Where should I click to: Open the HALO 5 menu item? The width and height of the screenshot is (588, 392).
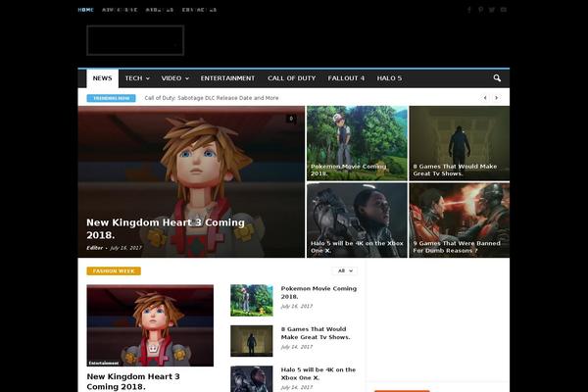[389, 78]
